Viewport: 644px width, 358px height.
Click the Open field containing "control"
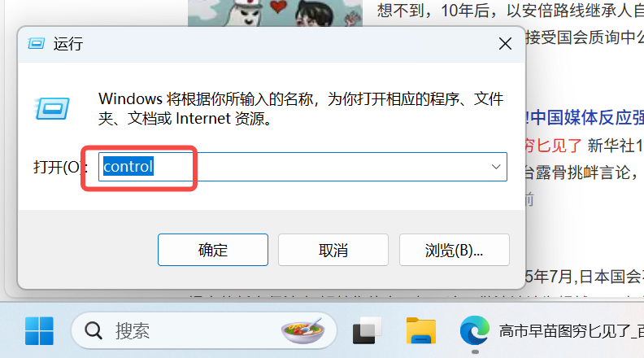(x=302, y=167)
